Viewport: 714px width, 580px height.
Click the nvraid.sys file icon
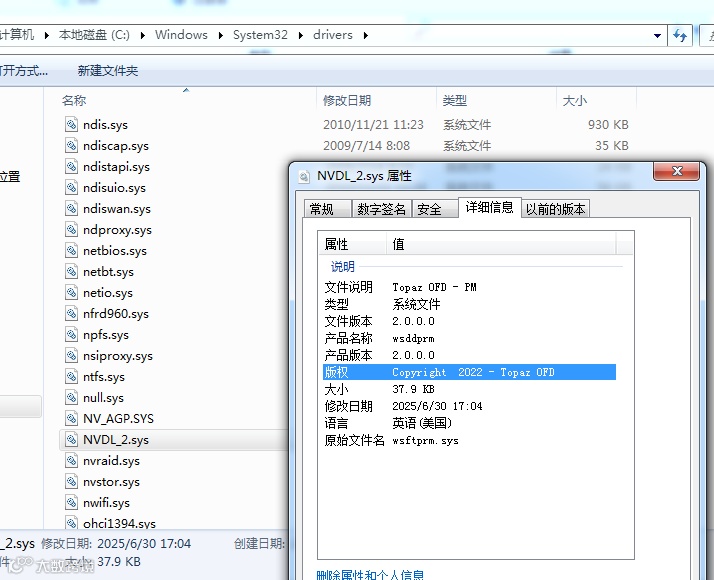pyautogui.click(x=71, y=460)
